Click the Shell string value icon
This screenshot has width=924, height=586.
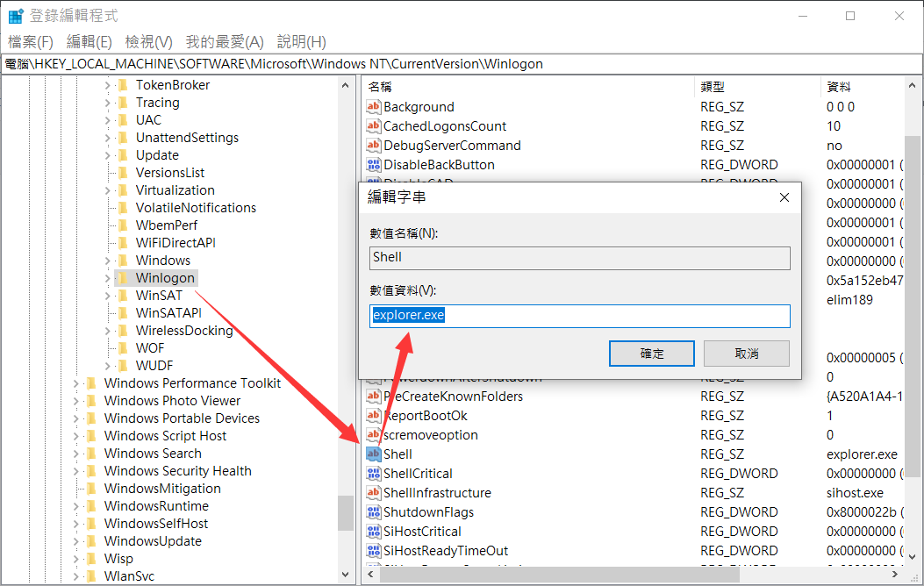374,454
